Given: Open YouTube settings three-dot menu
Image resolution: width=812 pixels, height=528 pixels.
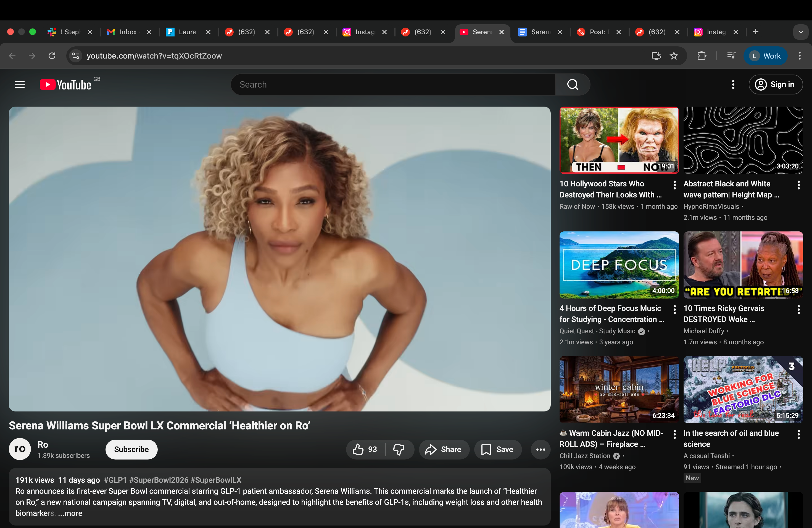Looking at the screenshot, I should click(x=733, y=85).
